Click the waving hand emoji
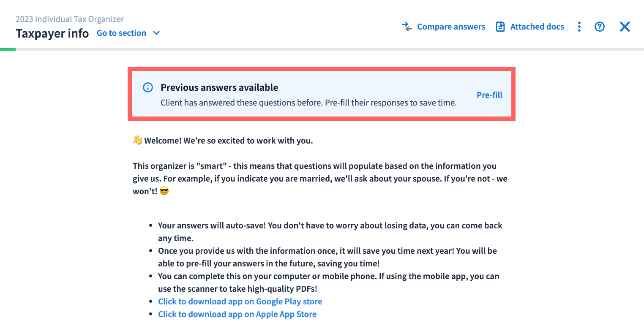Screen dimensions: 644x331 (x=137, y=140)
